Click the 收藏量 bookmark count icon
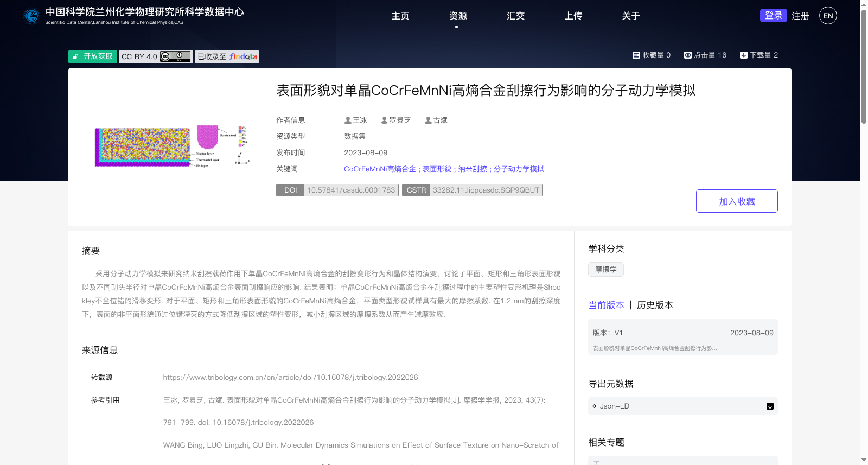Viewport: 868px width, 465px height. click(636, 55)
